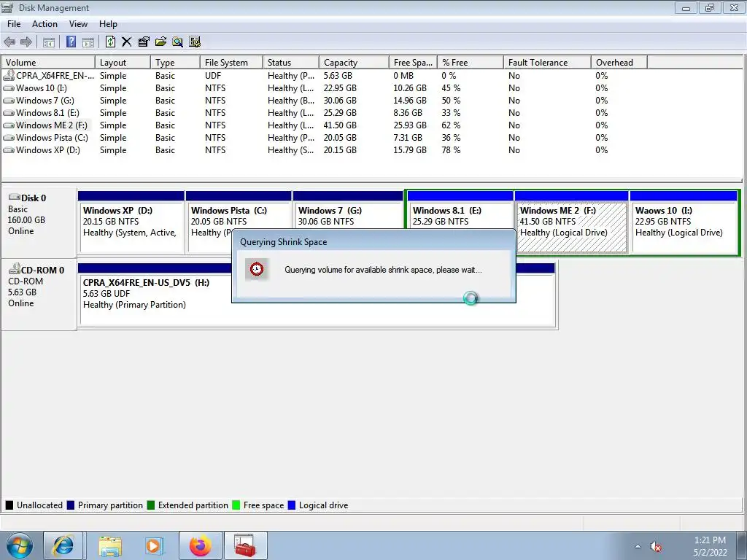This screenshot has height=560, width=747.
Task: Click the Refresh toolbar icon
Action: coord(111,42)
